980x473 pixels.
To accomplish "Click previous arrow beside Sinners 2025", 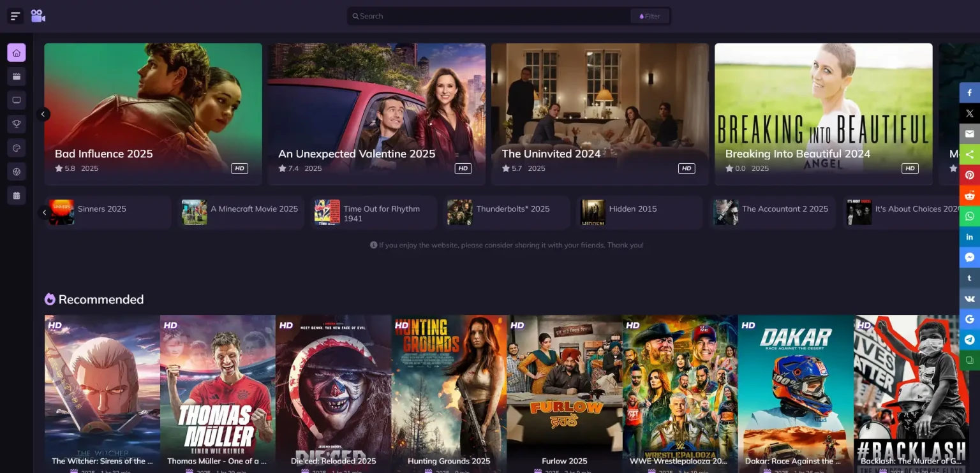I will click(x=44, y=212).
